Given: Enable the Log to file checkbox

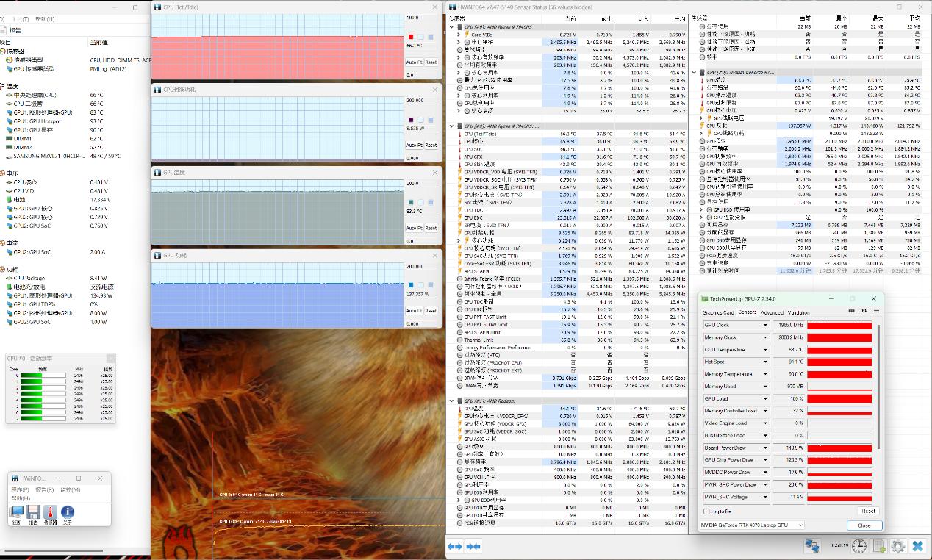Looking at the screenshot, I should pos(707,511).
